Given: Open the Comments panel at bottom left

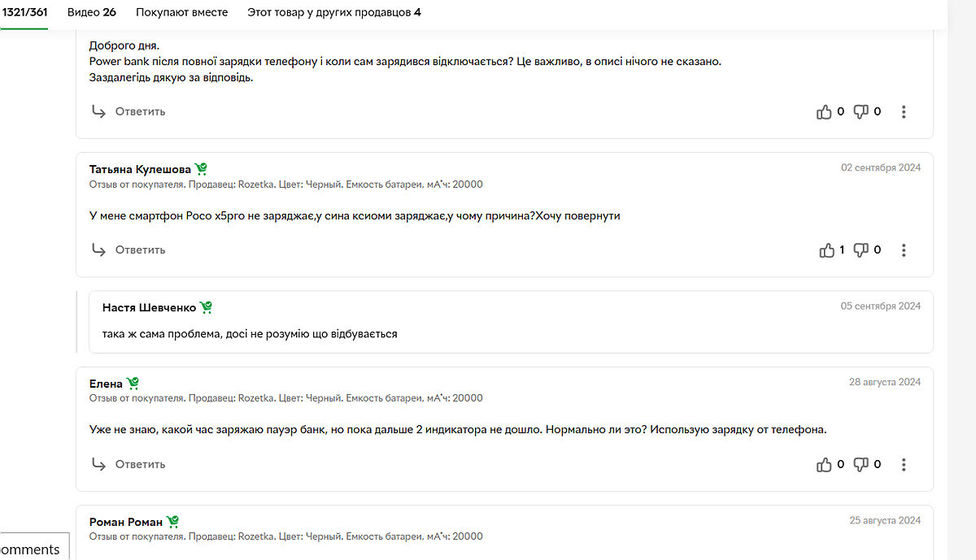Looking at the screenshot, I should coord(31,549).
